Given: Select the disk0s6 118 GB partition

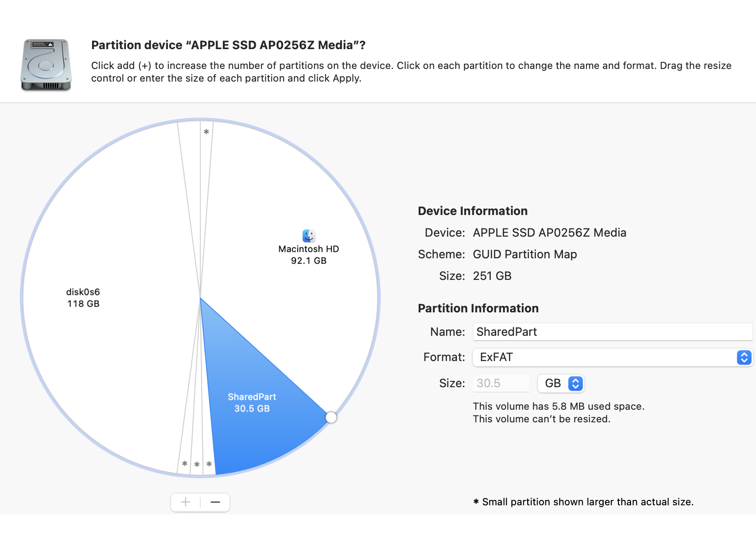Looking at the screenshot, I should click(x=83, y=297).
